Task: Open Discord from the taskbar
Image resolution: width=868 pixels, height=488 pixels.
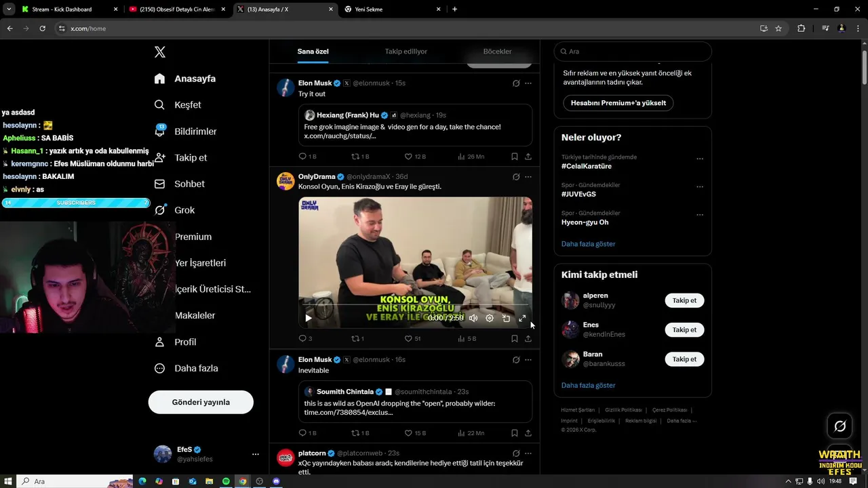Action: 276,481
